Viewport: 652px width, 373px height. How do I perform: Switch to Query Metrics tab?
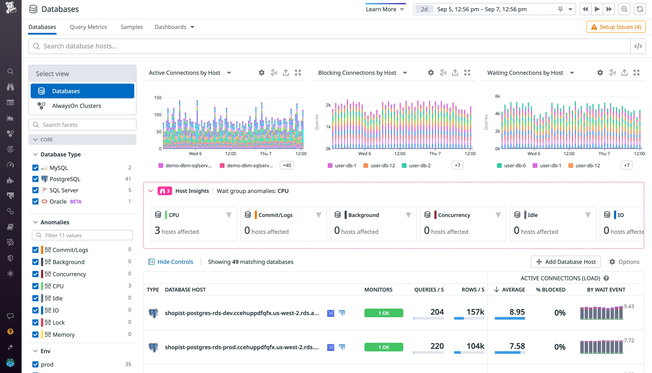pyautogui.click(x=88, y=27)
